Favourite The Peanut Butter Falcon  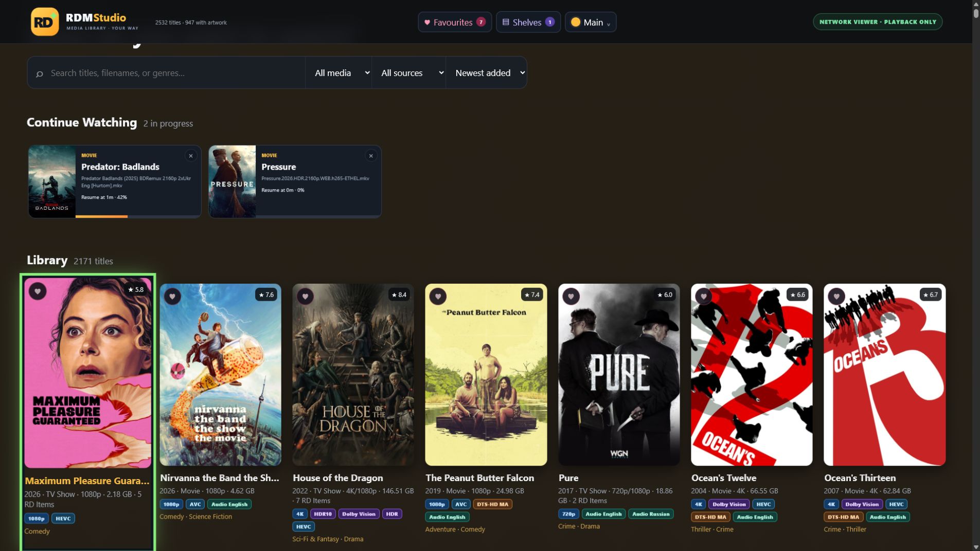[438, 297]
